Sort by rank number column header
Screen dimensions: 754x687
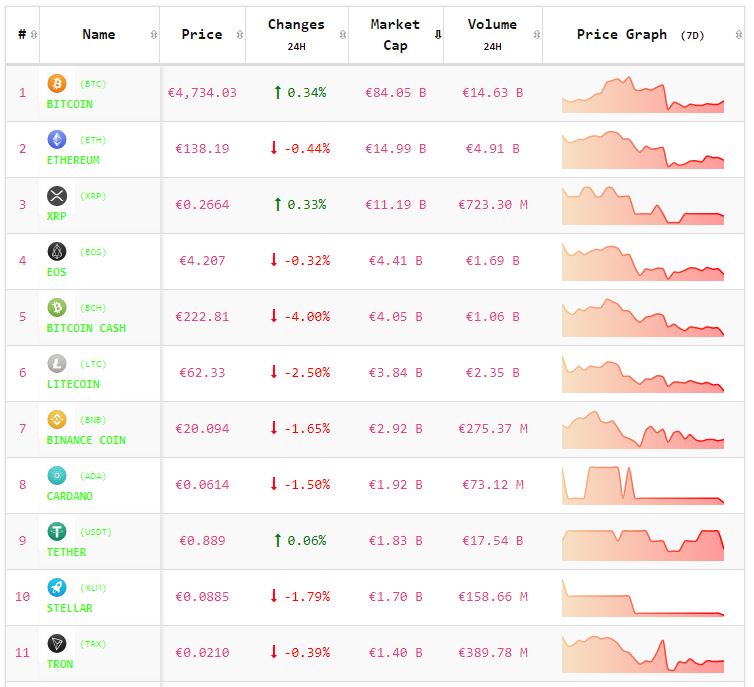point(22,34)
